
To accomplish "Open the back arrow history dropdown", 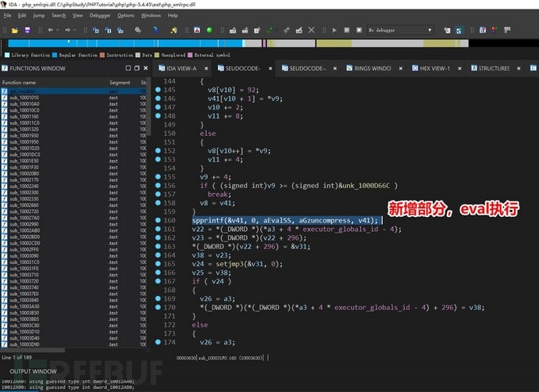I will [x=57, y=30].
